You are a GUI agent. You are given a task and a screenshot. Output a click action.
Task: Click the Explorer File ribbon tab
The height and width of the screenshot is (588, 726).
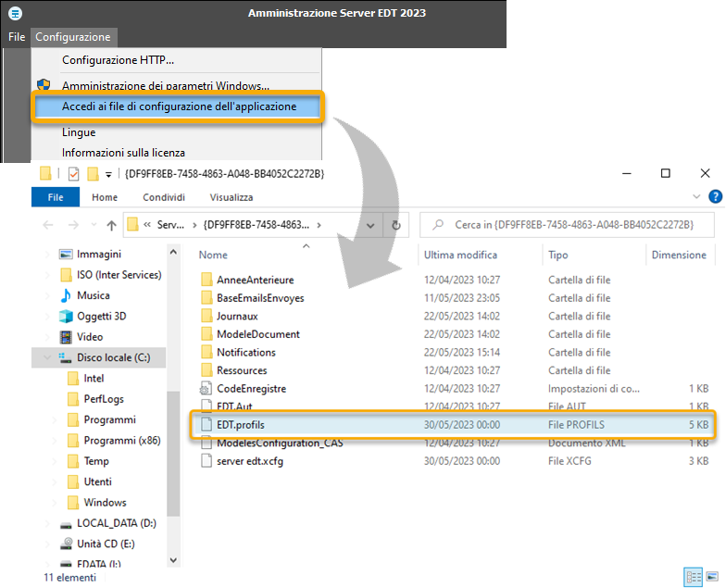(56, 197)
